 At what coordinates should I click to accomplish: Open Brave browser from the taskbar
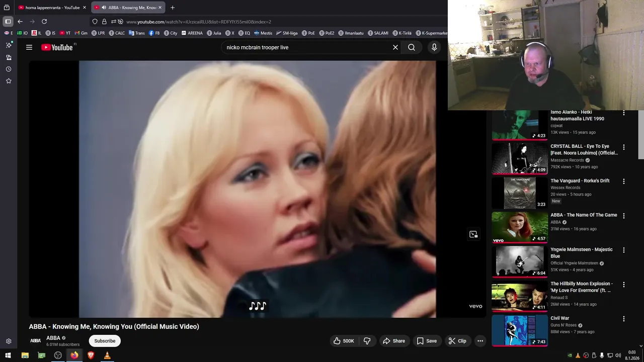pyautogui.click(x=91, y=355)
